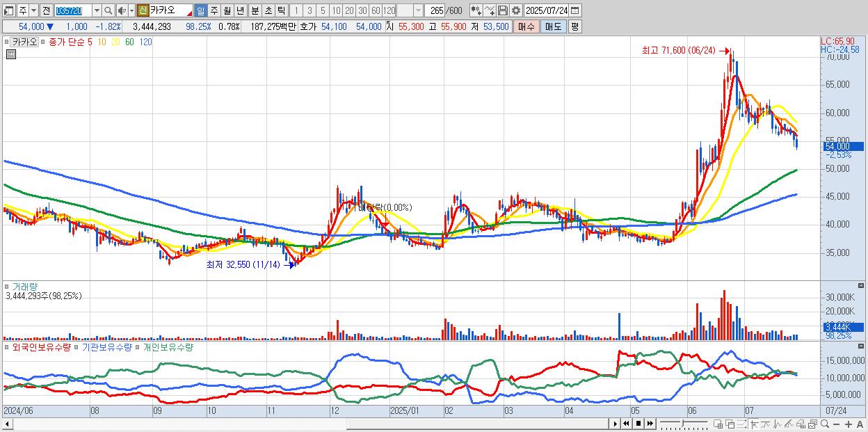Click the 카카오 label button in chart legend
The width and height of the screenshot is (868, 432).
[x=24, y=42]
